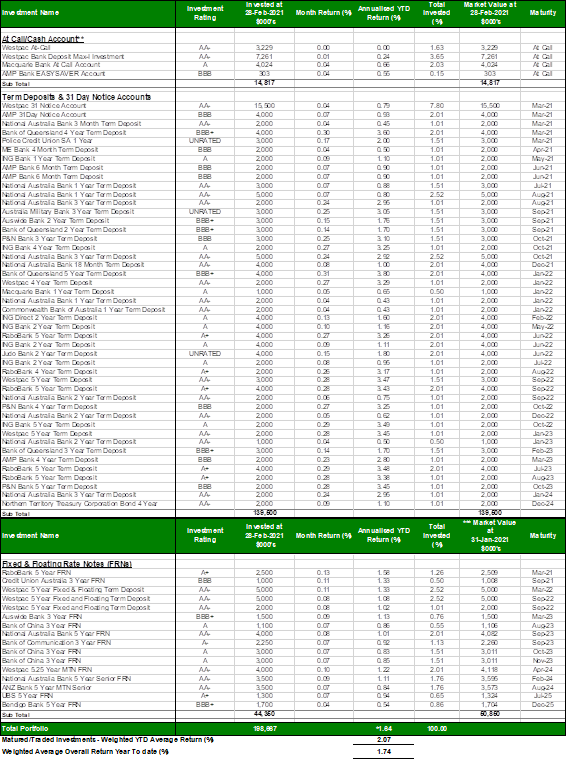Click 'AMP Bank 4 Year Term Deposit' name
This screenshot has width=567, height=760.
point(50,459)
